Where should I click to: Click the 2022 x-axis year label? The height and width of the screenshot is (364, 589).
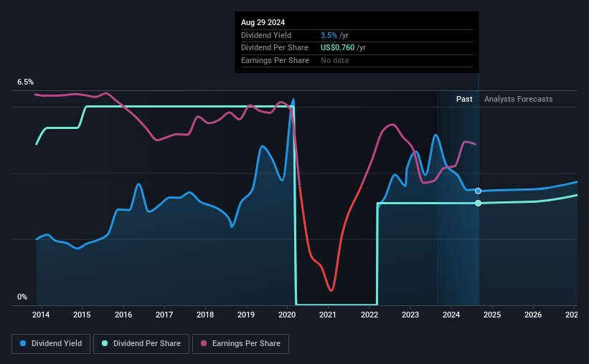pyautogui.click(x=369, y=315)
